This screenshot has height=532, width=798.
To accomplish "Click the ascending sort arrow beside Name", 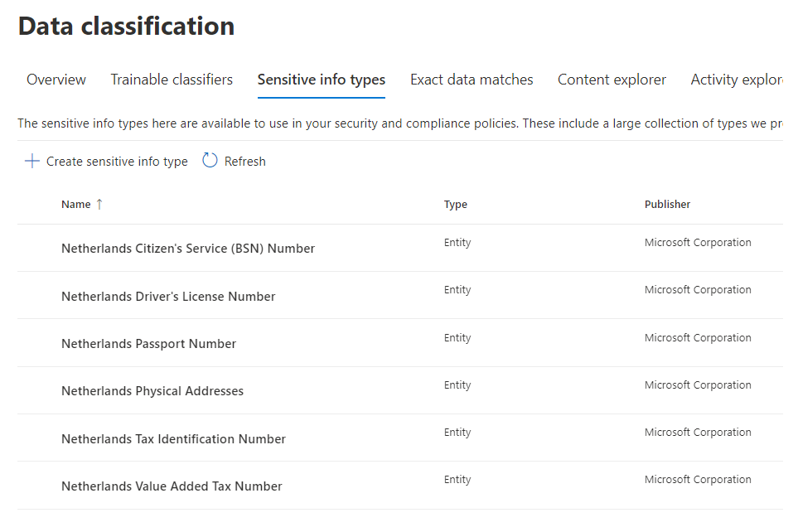I will pyautogui.click(x=99, y=205).
